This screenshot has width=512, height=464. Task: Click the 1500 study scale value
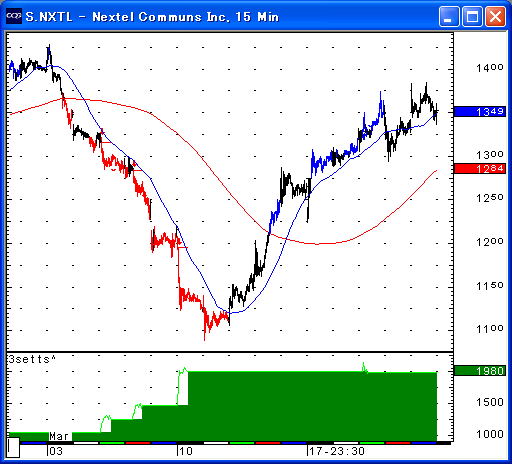pos(490,402)
